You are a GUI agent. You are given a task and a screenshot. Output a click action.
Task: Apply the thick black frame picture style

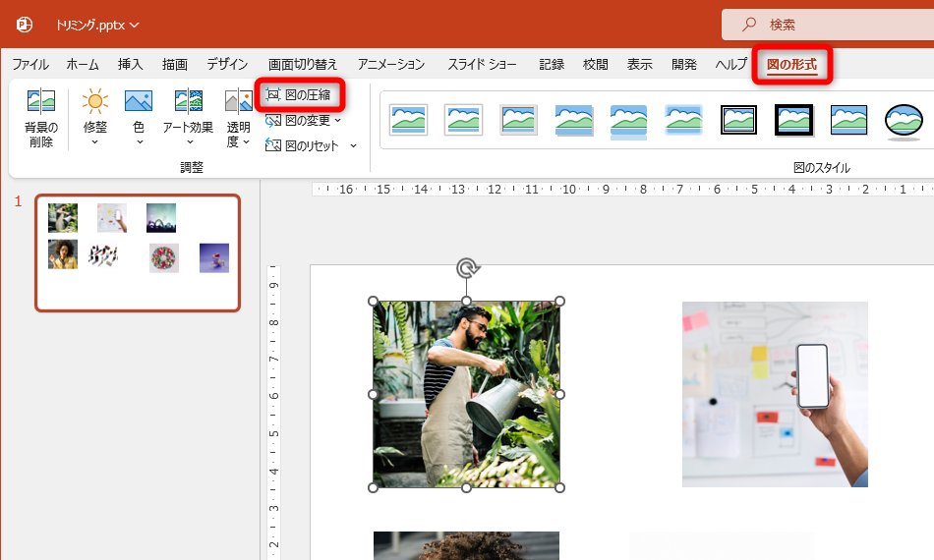pos(794,119)
